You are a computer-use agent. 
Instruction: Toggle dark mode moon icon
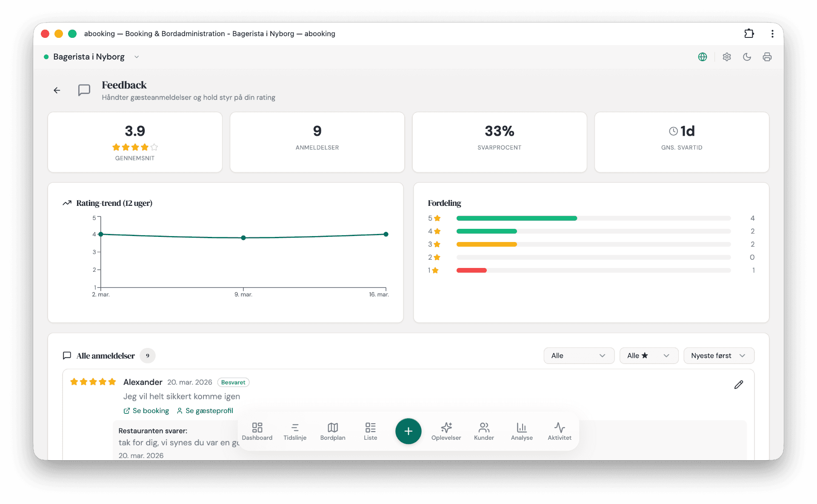[x=747, y=57]
